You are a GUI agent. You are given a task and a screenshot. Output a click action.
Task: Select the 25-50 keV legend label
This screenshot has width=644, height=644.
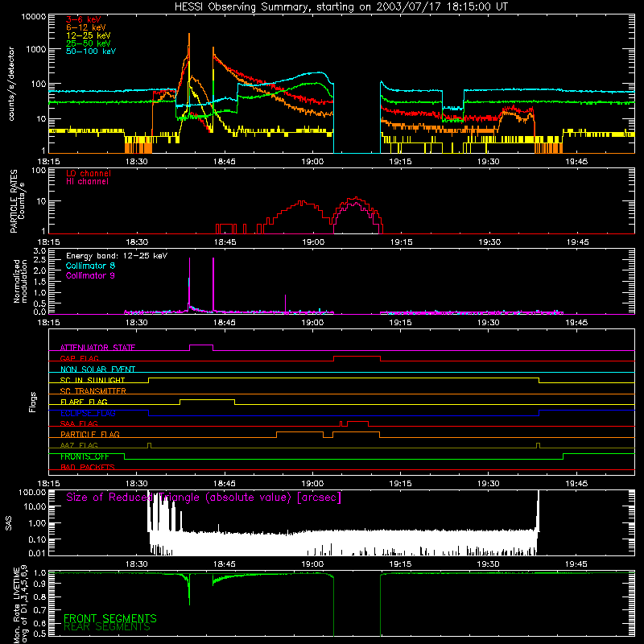tap(89, 43)
